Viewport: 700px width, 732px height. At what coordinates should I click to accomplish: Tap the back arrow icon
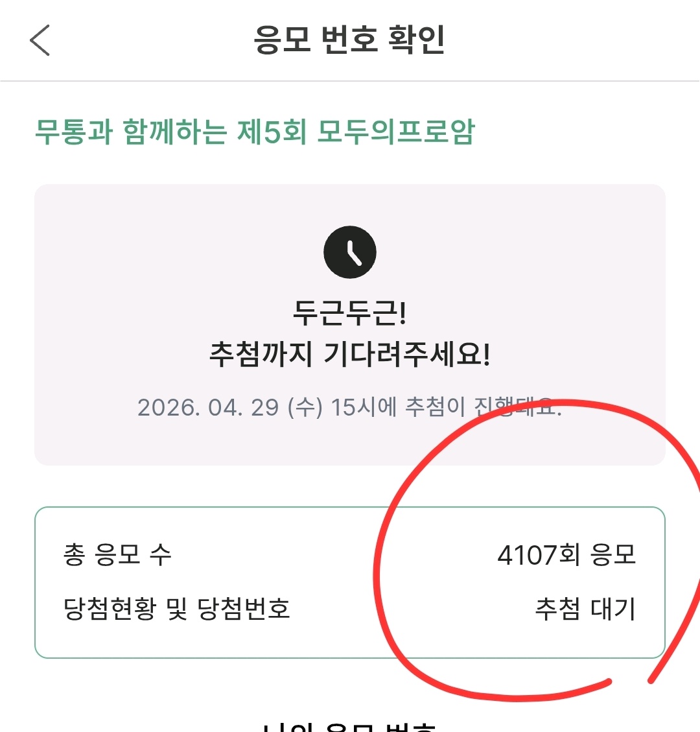click(x=40, y=40)
